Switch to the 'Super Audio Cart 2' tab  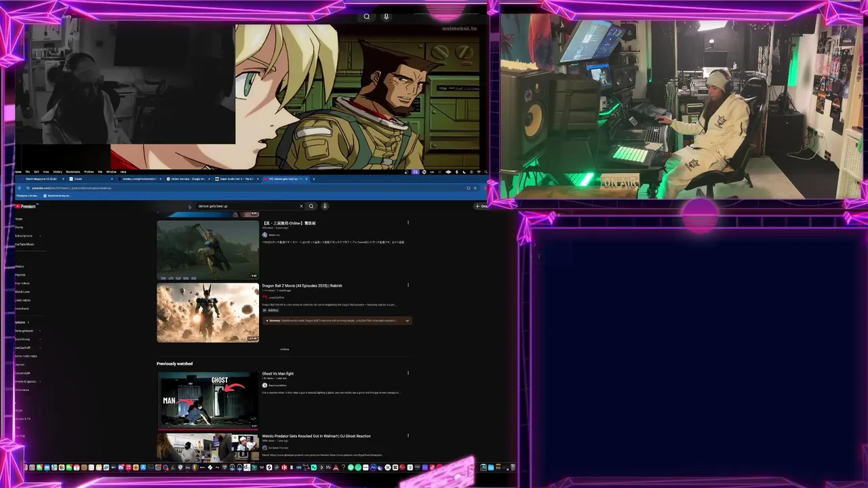click(x=237, y=179)
